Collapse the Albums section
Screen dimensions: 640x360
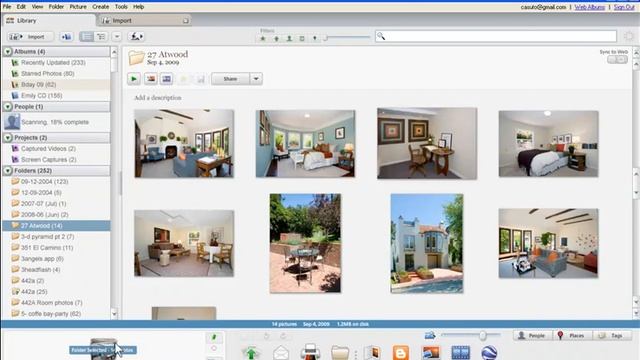pos(8,52)
